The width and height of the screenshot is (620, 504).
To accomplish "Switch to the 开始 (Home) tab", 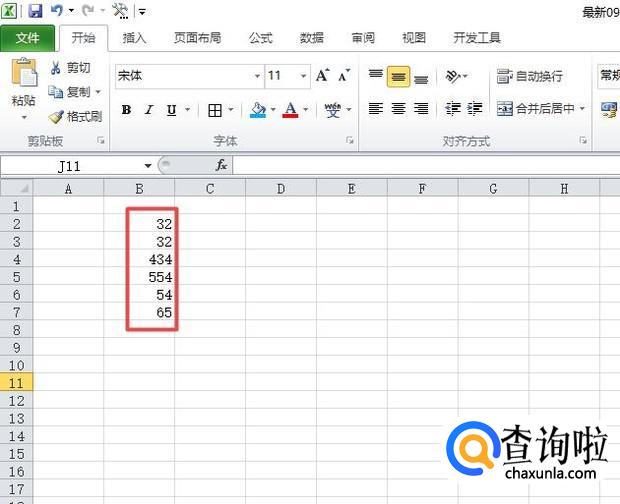I will (83, 38).
